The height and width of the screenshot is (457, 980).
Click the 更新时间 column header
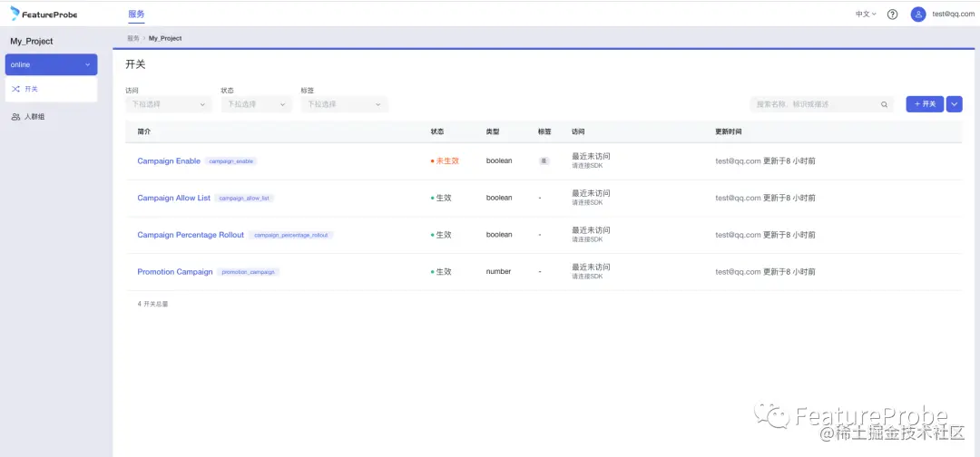pyautogui.click(x=729, y=132)
